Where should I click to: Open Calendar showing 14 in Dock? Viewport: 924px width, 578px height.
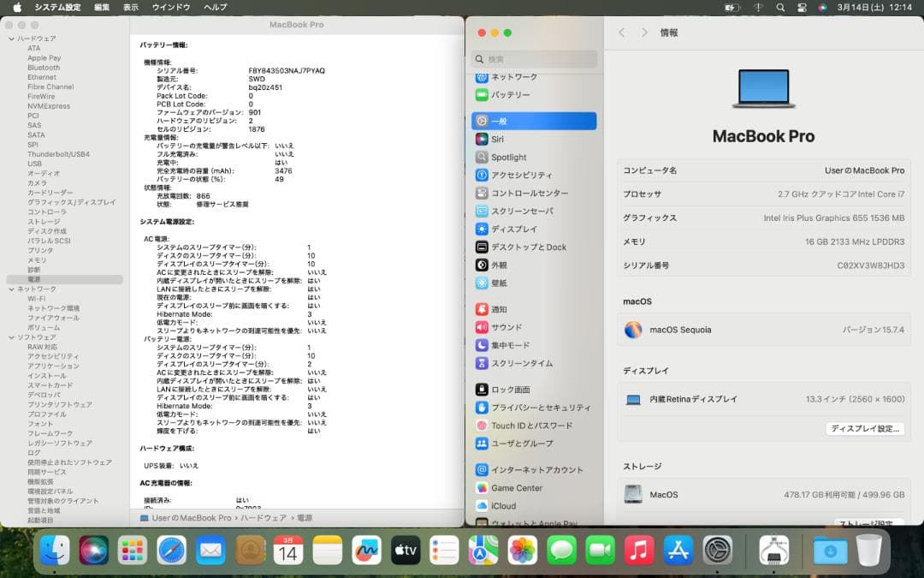coord(289,551)
